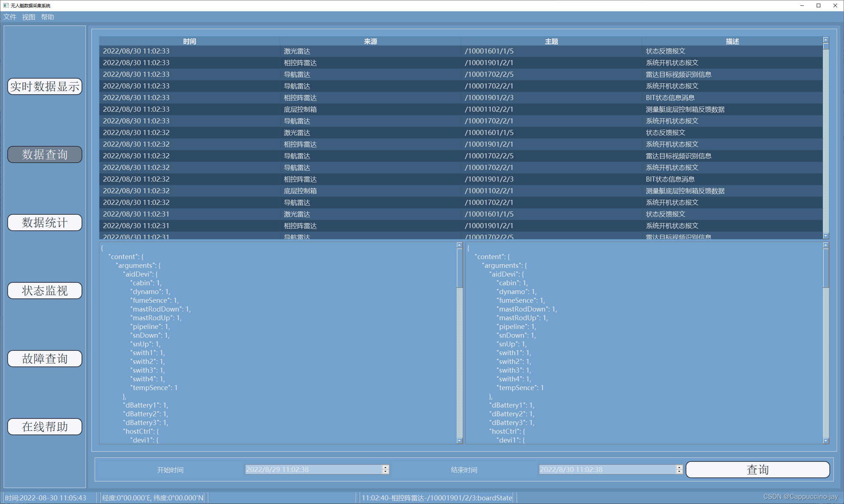Decrease the 结束时间 spinner down arrow
The height and width of the screenshot is (504, 844).
[679, 472]
